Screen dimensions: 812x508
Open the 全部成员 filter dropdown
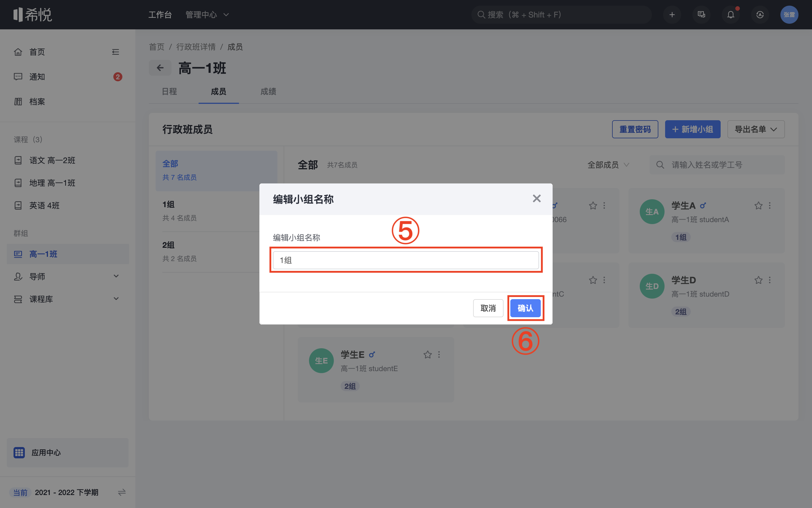coord(608,165)
